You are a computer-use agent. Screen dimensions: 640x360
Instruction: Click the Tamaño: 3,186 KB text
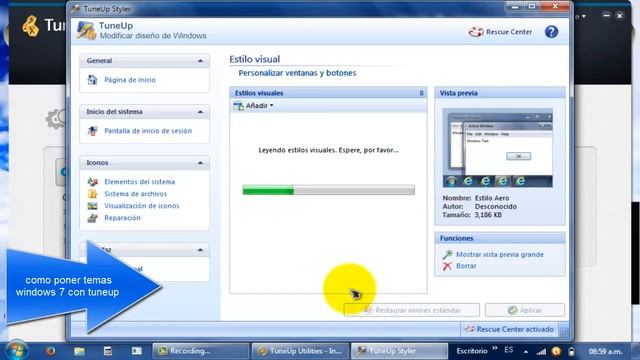pos(472,215)
